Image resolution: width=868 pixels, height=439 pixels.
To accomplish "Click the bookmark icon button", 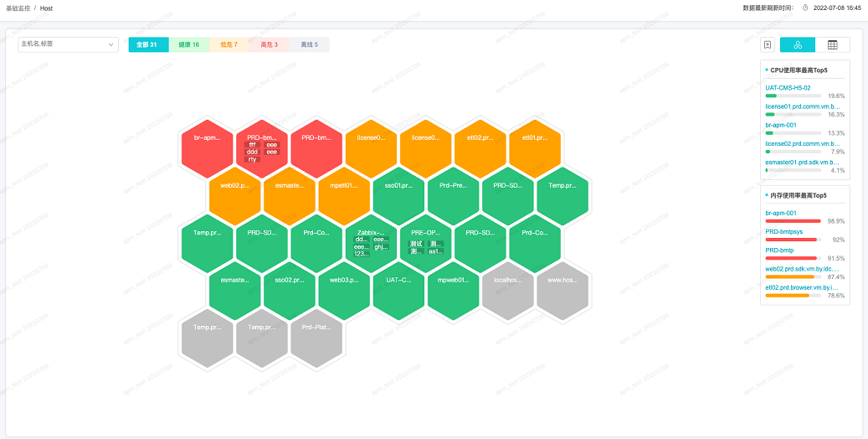I will [x=768, y=45].
